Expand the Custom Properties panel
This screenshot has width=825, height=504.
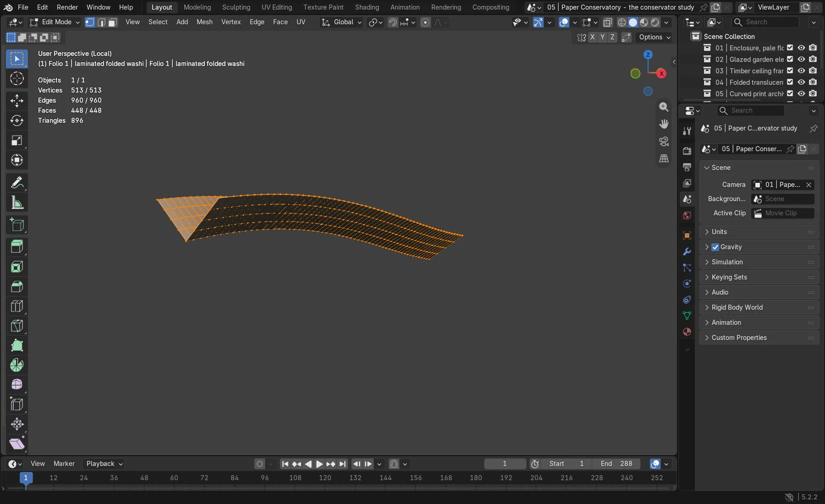pyautogui.click(x=759, y=338)
